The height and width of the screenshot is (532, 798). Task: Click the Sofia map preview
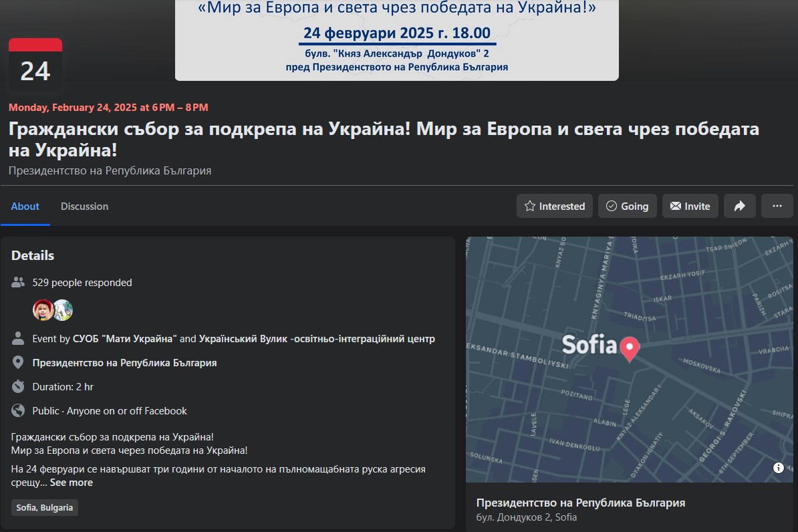pos(630,360)
